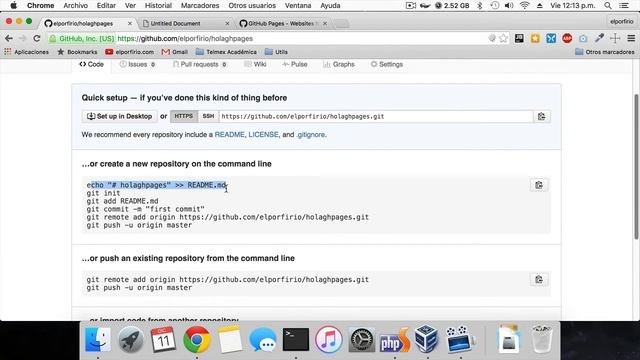Image resolution: width=640 pixels, height=360 pixels.
Task: Close the elporfirio/holaghpages browser tab
Action: 130,24
